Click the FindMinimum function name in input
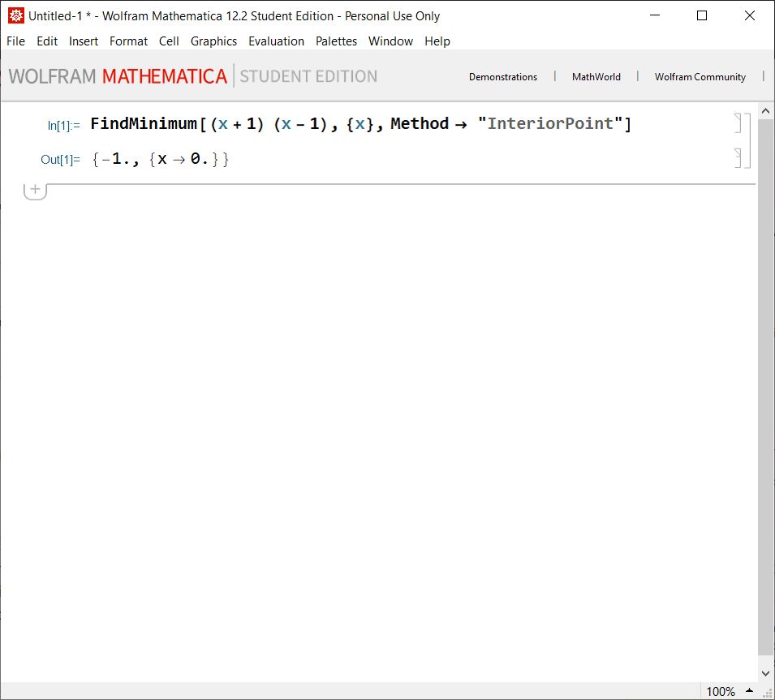 click(144, 123)
